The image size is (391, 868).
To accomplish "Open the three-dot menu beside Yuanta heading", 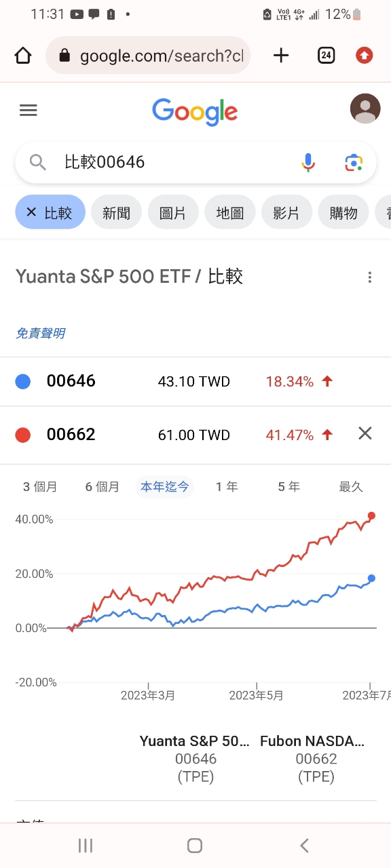I will point(370,277).
